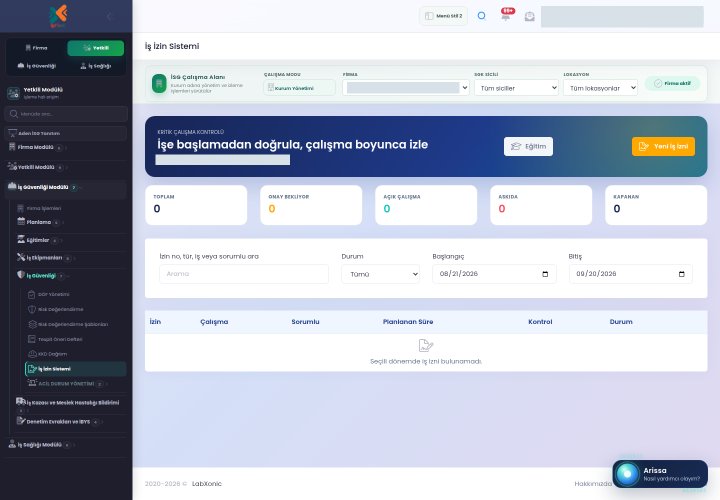The height and width of the screenshot is (500, 720).
Task: Open the search icon in top bar
Action: click(x=481, y=16)
